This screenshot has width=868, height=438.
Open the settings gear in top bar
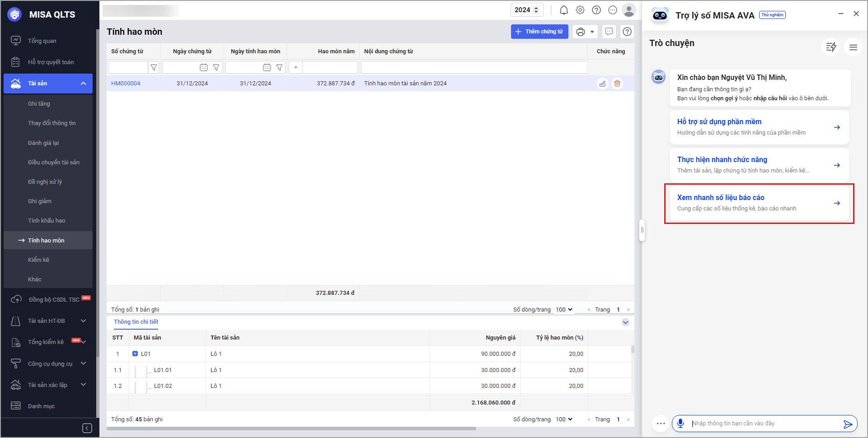580,10
